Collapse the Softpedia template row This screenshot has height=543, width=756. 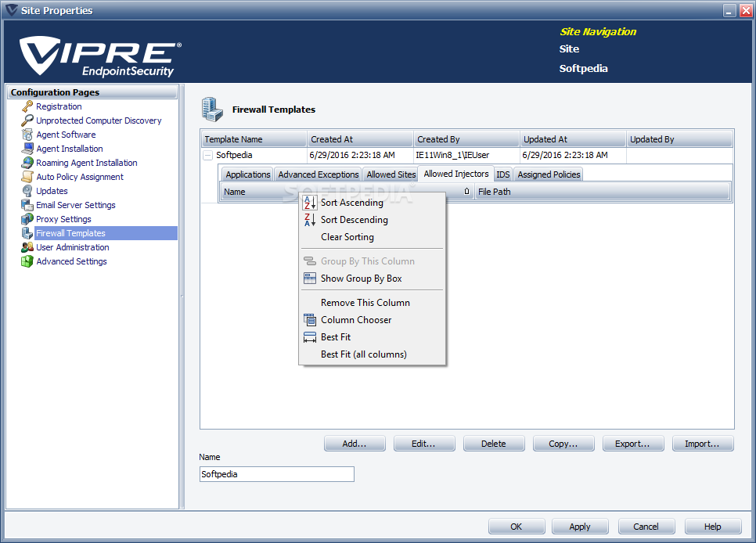(x=208, y=155)
